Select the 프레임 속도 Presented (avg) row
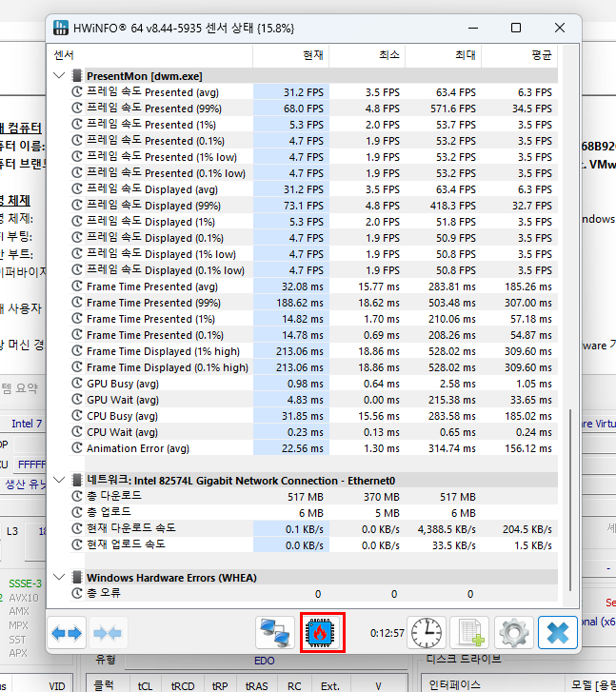The image size is (616, 692). click(x=313, y=92)
